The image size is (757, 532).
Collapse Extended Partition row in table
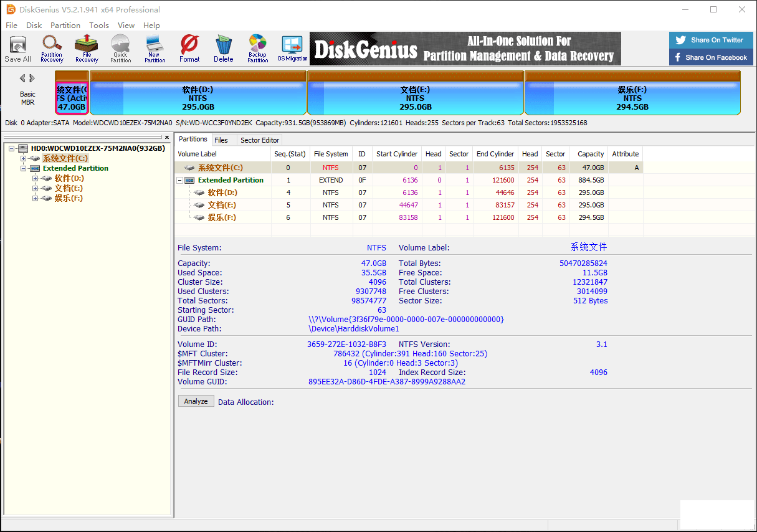[x=180, y=180]
